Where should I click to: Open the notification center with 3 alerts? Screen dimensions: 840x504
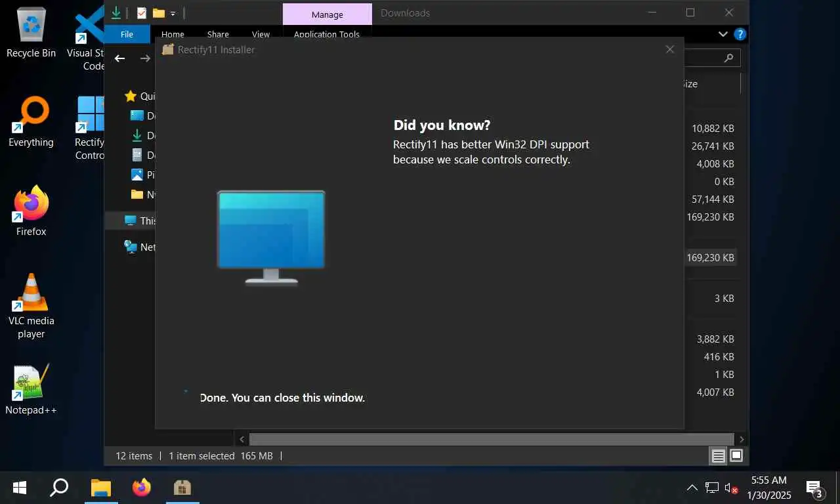[x=814, y=489]
